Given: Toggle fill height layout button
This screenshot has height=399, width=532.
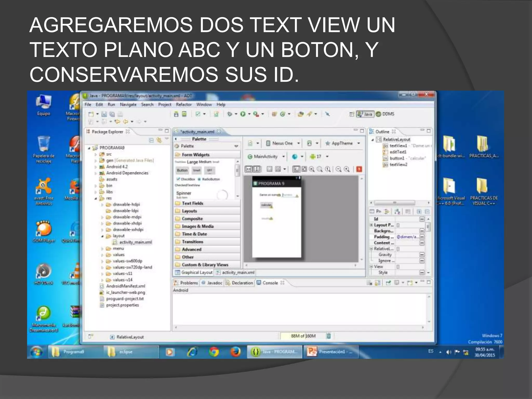Looking at the screenshot, I should [257, 169].
